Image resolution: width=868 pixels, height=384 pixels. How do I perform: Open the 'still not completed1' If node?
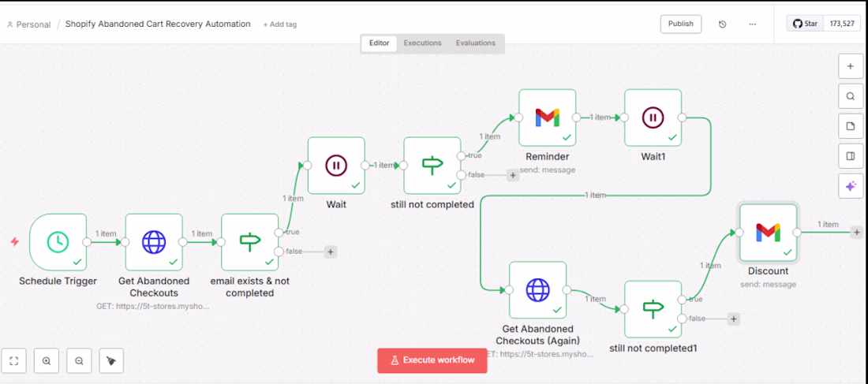(653, 309)
